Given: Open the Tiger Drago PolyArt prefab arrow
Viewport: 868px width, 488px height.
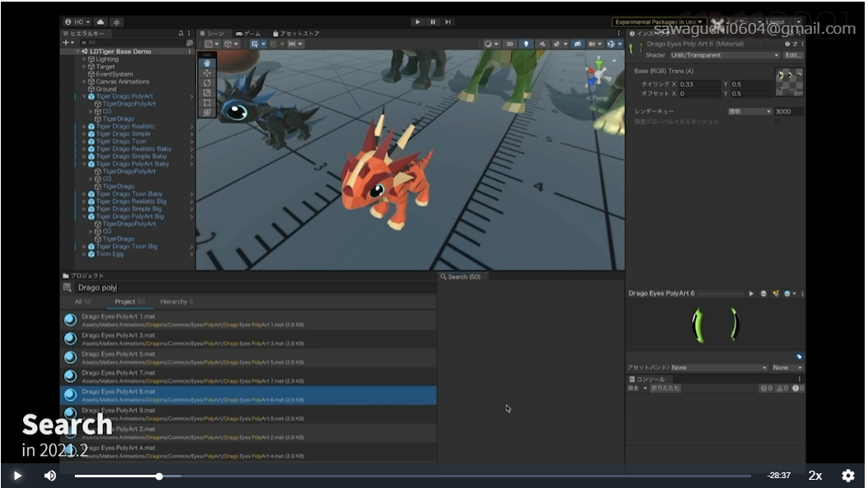Looking at the screenshot, I should tap(192, 96).
